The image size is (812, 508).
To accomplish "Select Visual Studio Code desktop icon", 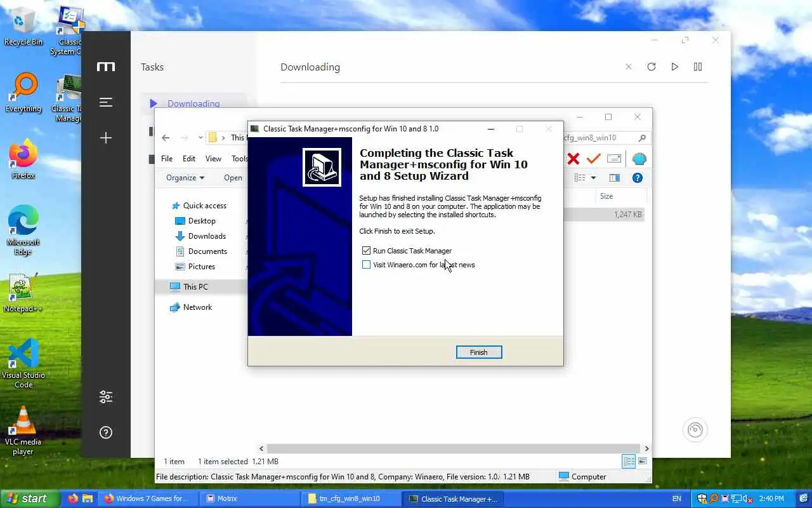I will pyautogui.click(x=23, y=363).
